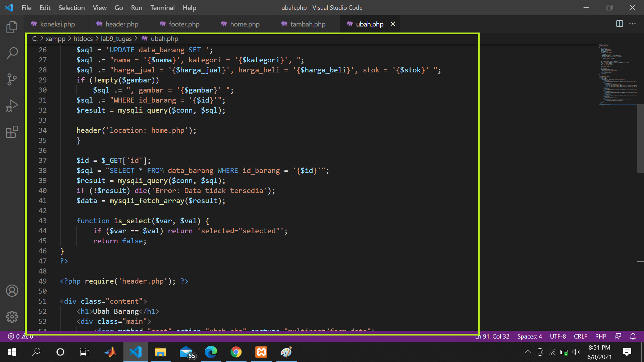Show hidden system tray icons
This screenshot has height=362, width=644.
528,352
